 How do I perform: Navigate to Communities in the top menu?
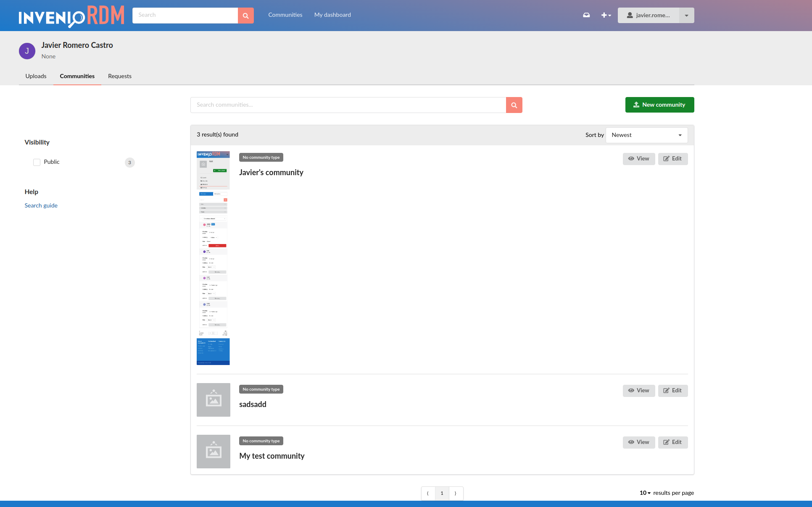point(285,15)
